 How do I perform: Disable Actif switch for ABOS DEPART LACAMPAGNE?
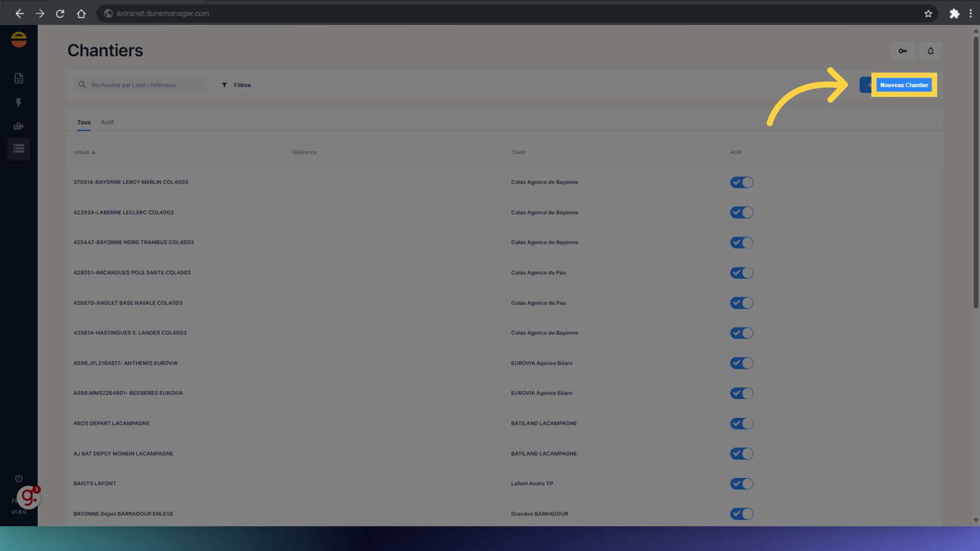click(741, 423)
